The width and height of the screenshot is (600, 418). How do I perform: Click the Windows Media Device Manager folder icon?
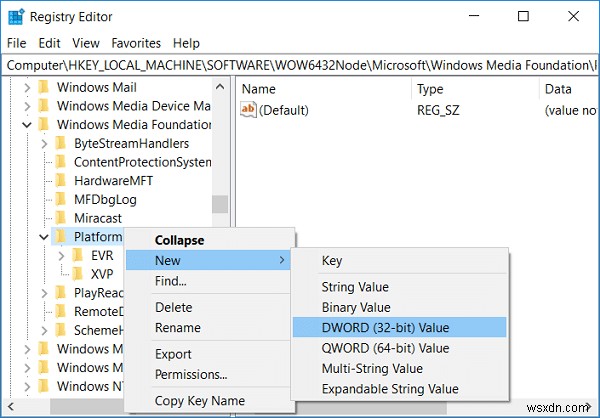(44, 106)
